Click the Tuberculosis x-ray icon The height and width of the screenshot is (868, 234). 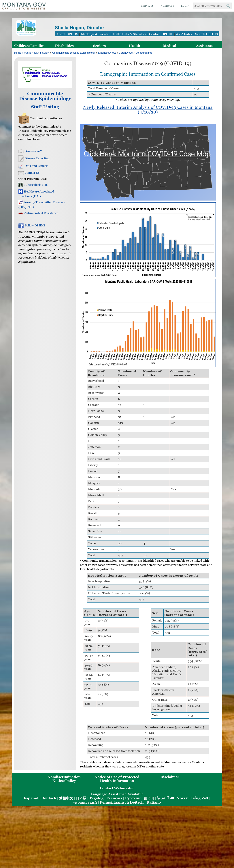[x=21, y=185]
